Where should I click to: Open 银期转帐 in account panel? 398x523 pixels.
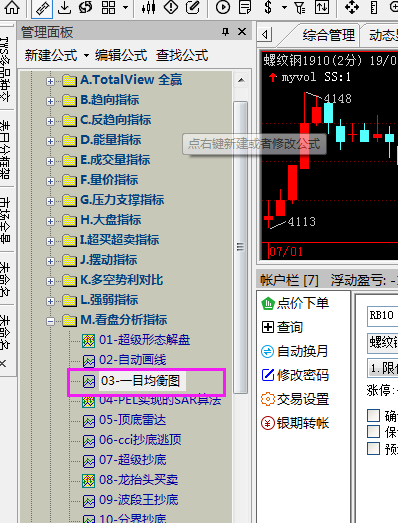tap(295, 423)
